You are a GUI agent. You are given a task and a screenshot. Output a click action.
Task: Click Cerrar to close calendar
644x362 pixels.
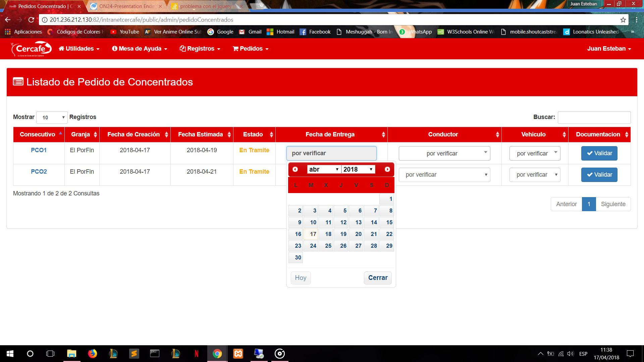pyautogui.click(x=377, y=278)
